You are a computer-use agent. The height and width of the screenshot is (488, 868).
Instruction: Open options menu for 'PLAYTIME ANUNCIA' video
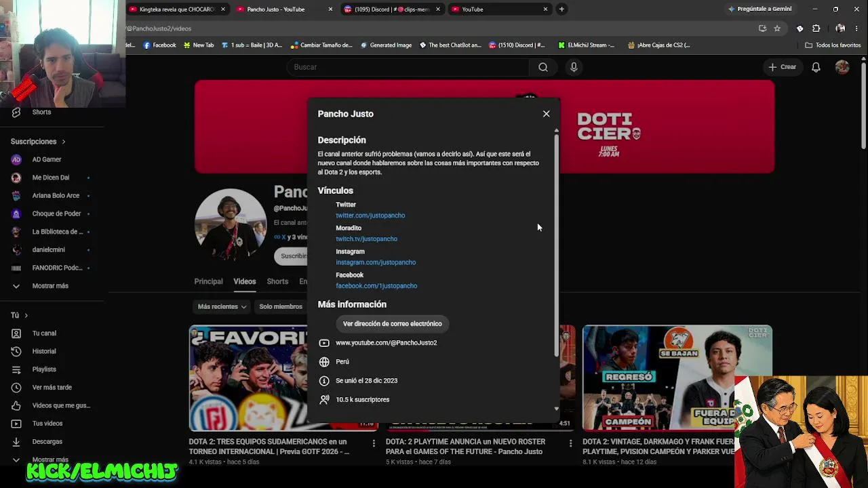(x=570, y=443)
